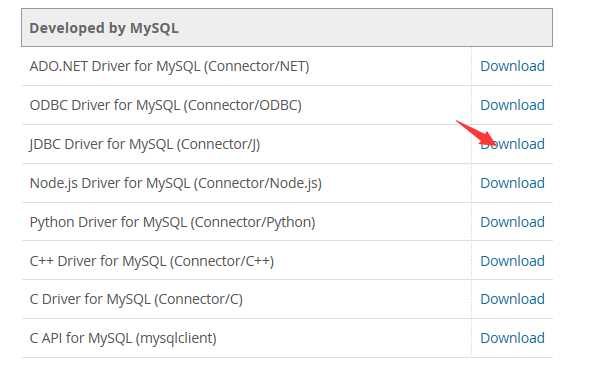Select the ADO.NET Driver for MySQL row label
The width and height of the screenshot is (590, 388).
tap(169, 66)
